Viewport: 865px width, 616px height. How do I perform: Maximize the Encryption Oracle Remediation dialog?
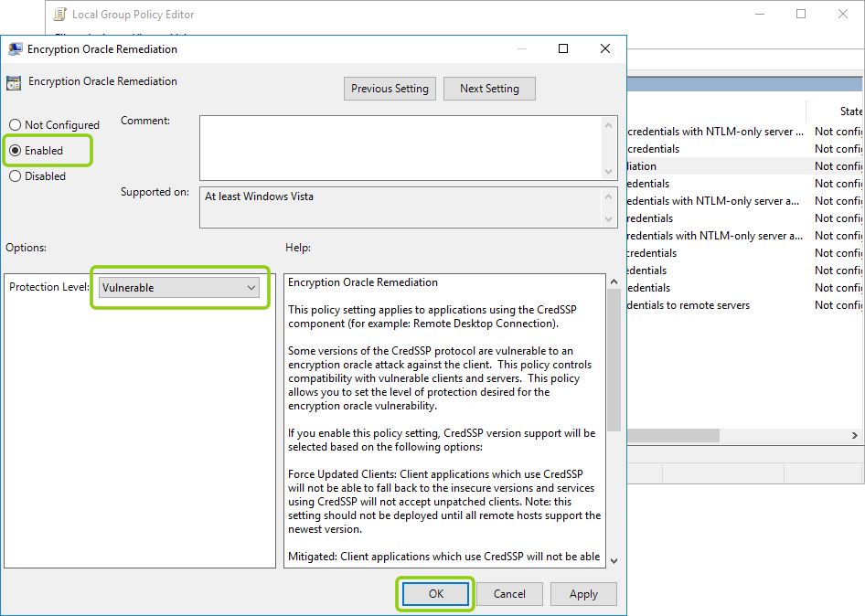point(563,48)
